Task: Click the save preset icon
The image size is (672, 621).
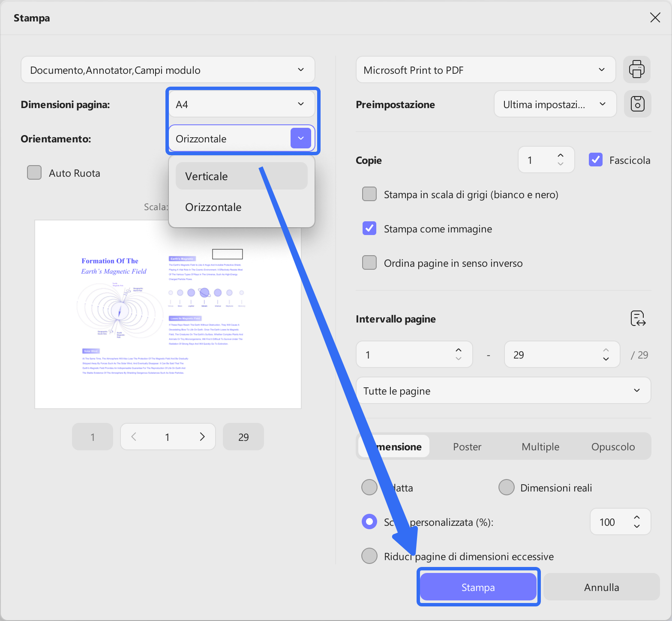Action: pyautogui.click(x=637, y=104)
